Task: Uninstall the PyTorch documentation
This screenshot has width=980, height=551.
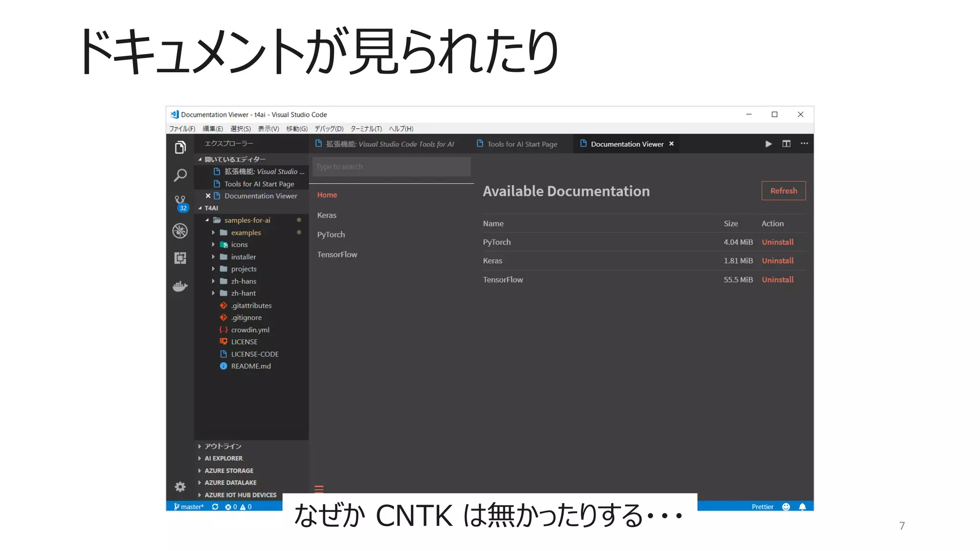Action: coord(778,242)
